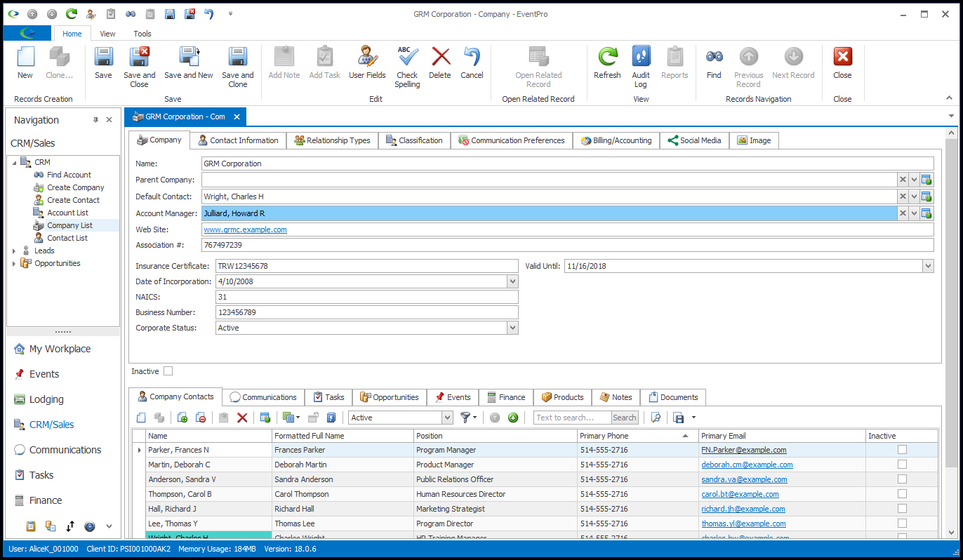The width and height of the screenshot is (963, 560).
Task: Close the GRM Corporation document tab
Action: tap(237, 116)
